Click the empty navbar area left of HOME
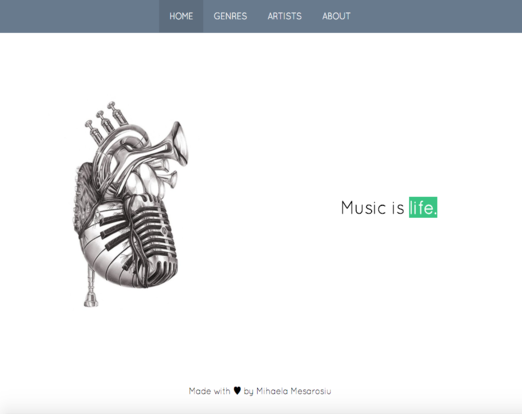522x414 pixels. [x=79, y=16]
